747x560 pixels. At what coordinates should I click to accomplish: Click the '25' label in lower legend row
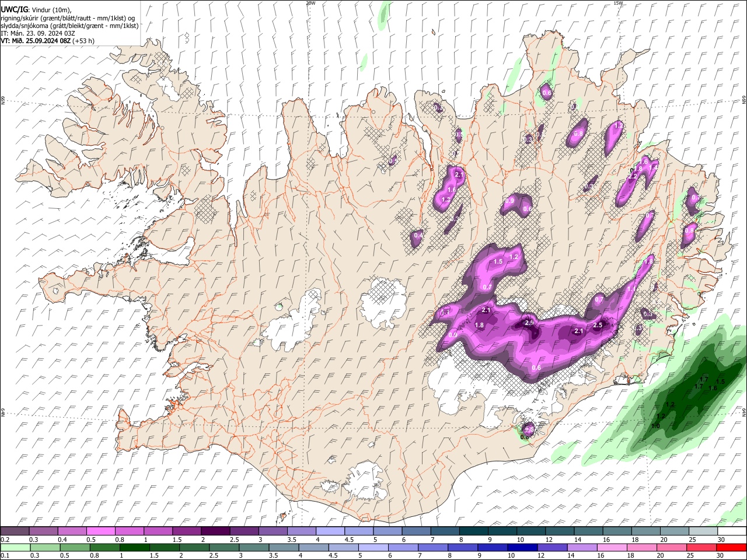point(691,556)
